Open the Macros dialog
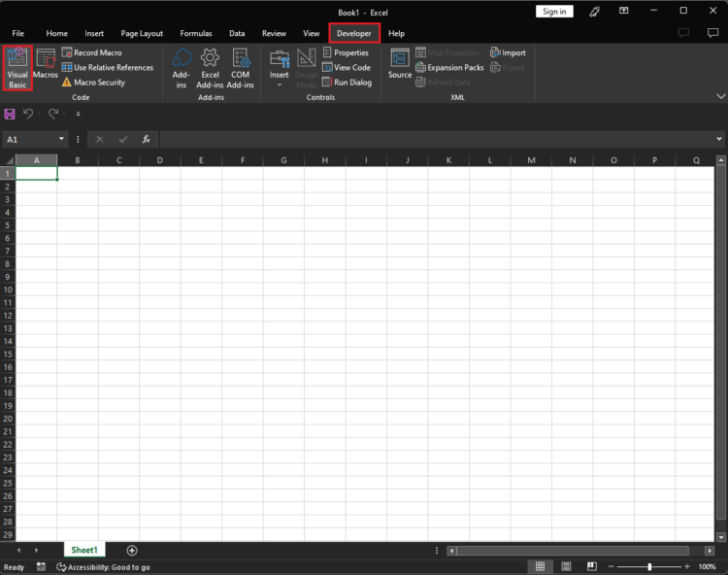This screenshot has height=575, width=728. click(x=46, y=64)
